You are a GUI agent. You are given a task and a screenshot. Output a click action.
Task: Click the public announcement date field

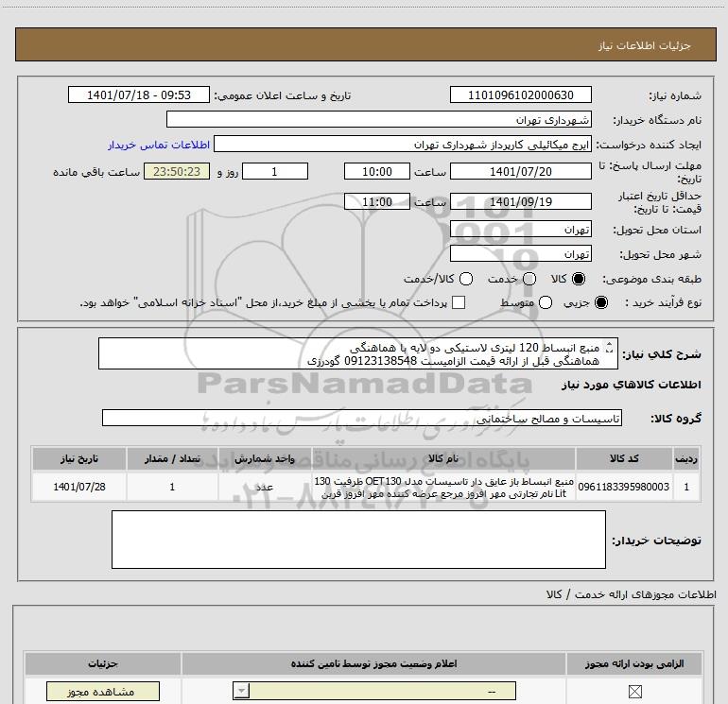pos(139,94)
